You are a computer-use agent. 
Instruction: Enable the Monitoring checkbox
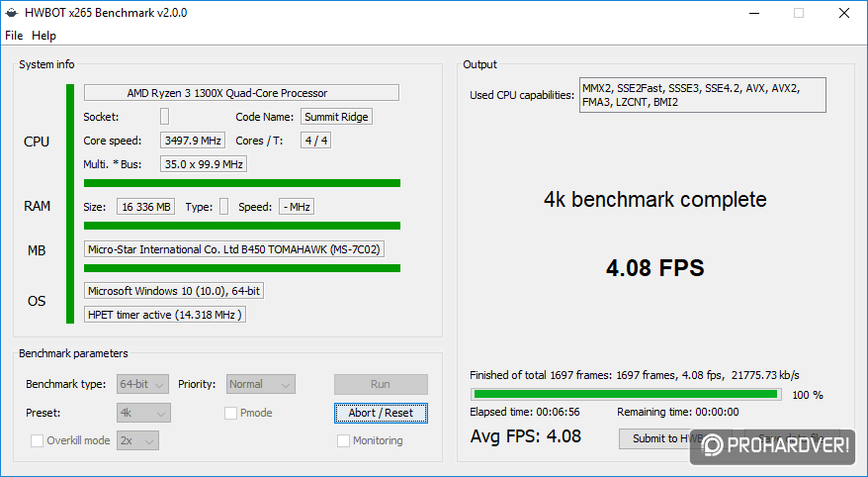[343, 441]
